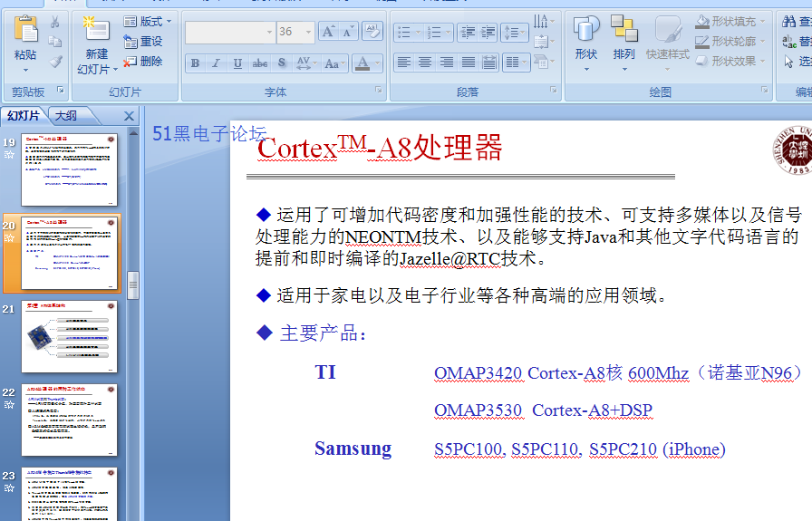Toggle text Shadow (S) formatting
The height and width of the screenshot is (521, 812).
[282, 63]
